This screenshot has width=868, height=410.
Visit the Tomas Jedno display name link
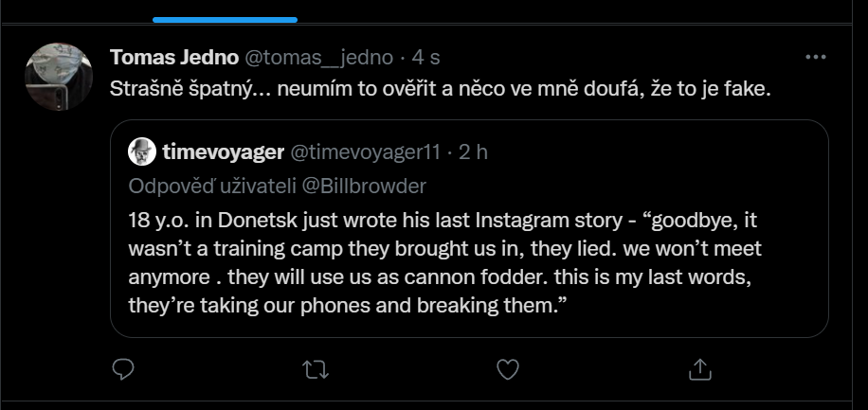[173, 57]
